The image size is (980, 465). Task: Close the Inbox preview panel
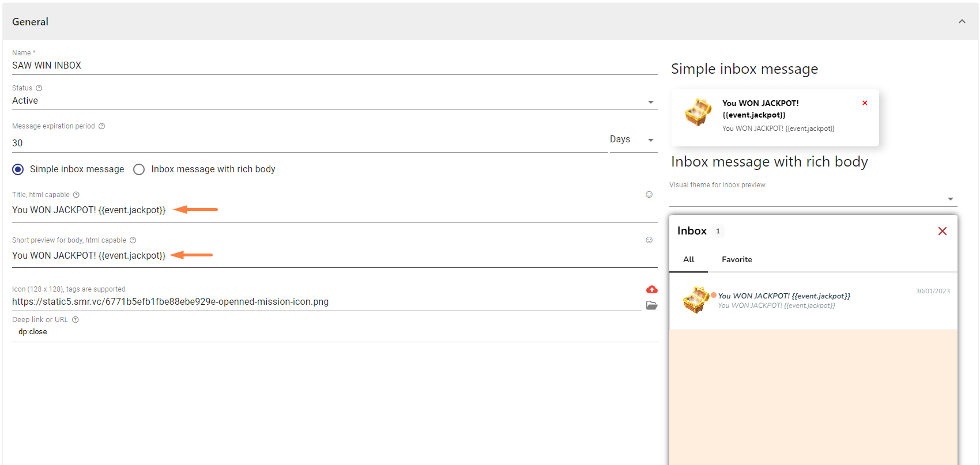coord(943,231)
